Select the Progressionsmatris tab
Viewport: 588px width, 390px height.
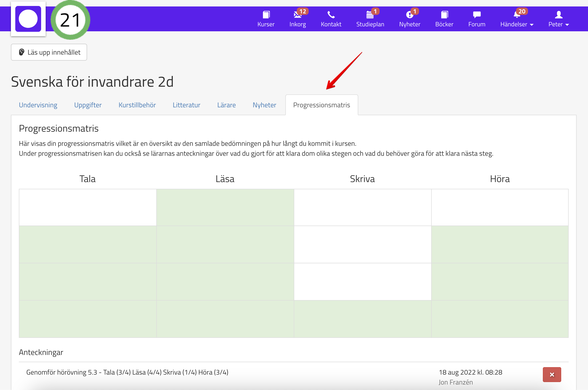pyautogui.click(x=322, y=105)
